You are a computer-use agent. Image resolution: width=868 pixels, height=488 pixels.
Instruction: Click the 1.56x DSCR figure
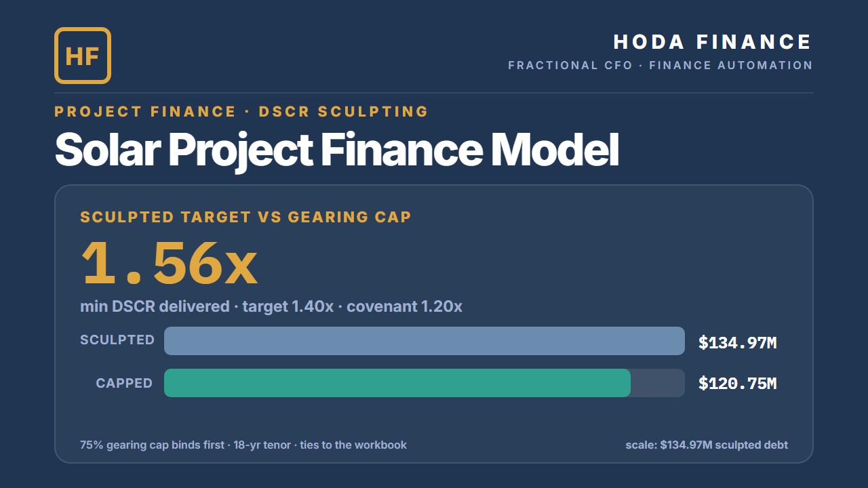tap(169, 263)
